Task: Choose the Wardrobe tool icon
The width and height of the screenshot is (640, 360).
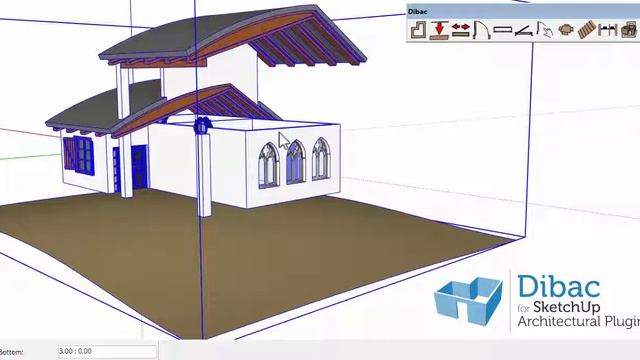Action: (x=524, y=31)
